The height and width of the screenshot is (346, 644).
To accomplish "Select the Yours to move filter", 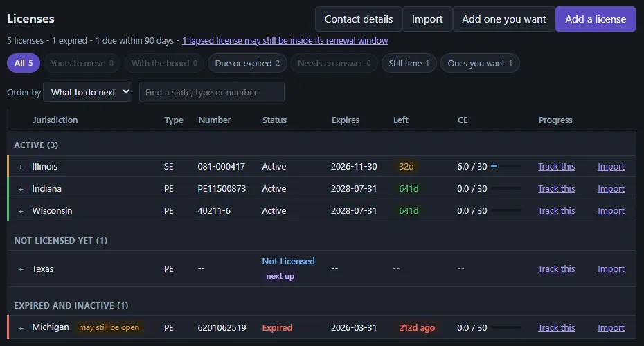I will [x=82, y=63].
